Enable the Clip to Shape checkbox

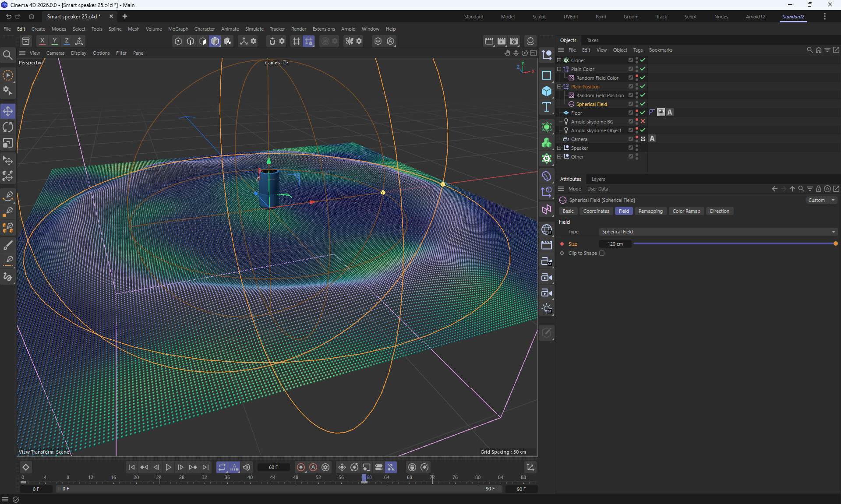pos(602,253)
